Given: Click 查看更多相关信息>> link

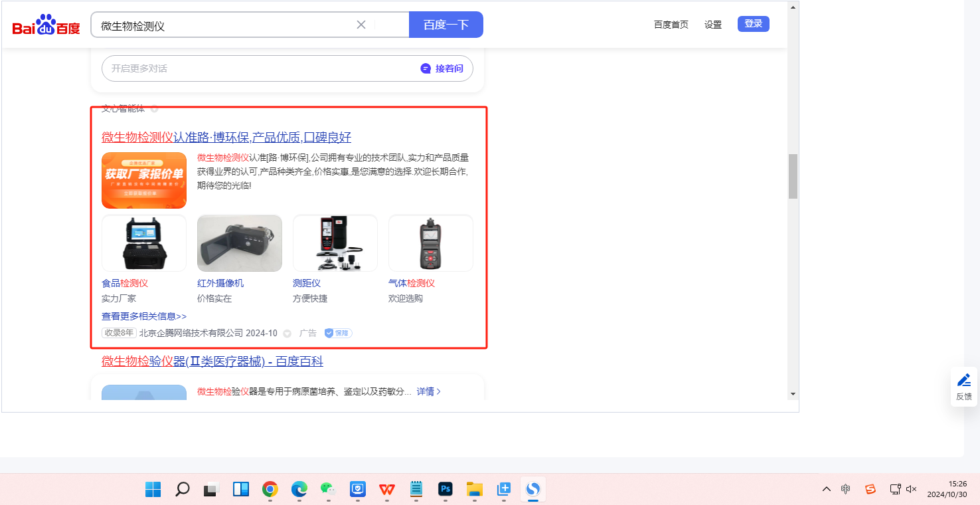Looking at the screenshot, I should (144, 316).
